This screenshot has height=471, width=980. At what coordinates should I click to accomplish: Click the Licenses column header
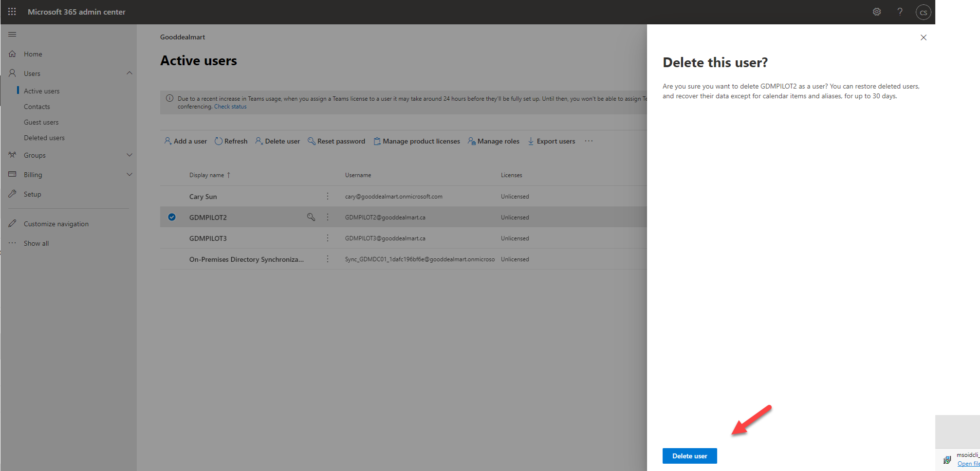point(512,175)
